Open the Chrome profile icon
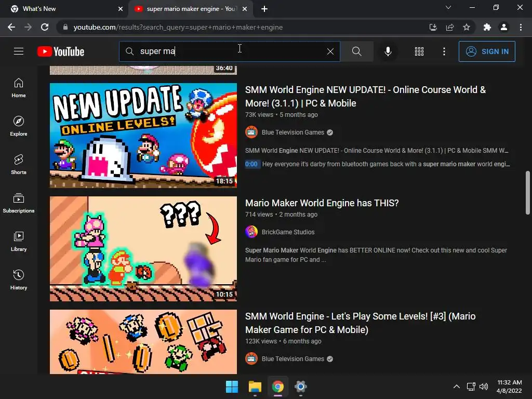This screenshot has height=399, width=532. click(x=504, y=27)
